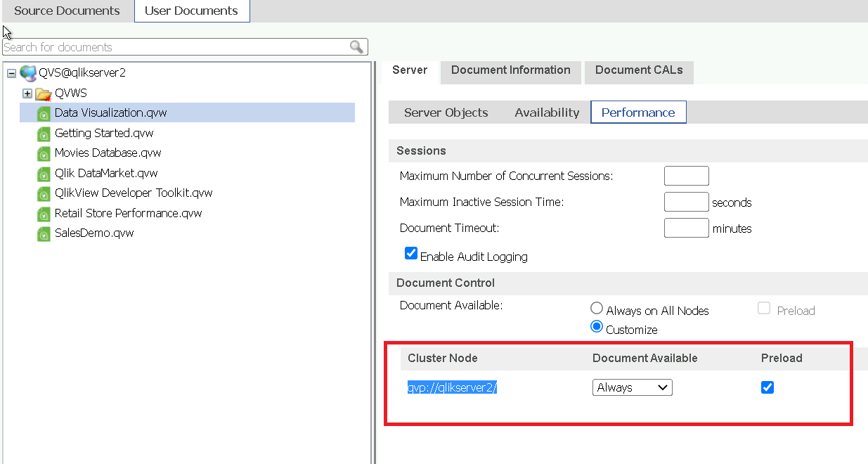
Task: Open the Document Available dropdown set to Always
Action: (x=633, y=387)
